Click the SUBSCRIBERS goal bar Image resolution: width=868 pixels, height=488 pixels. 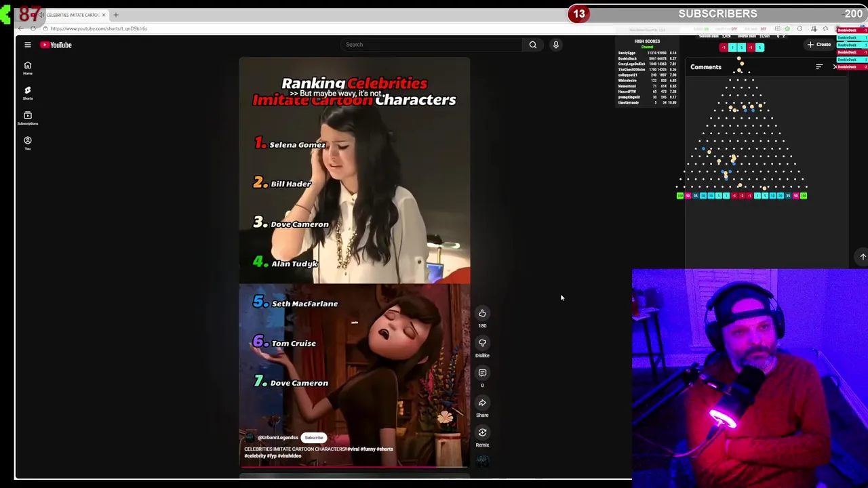tap(717, 14)
